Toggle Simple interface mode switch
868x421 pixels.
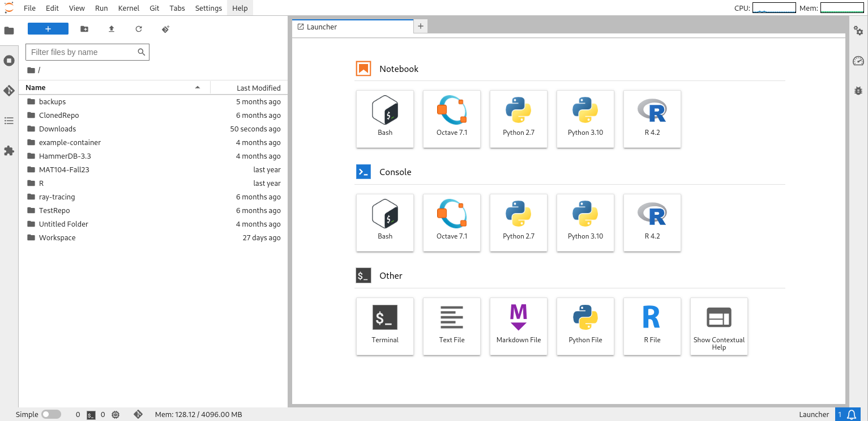pyautogui.click(x=52, y=415)
